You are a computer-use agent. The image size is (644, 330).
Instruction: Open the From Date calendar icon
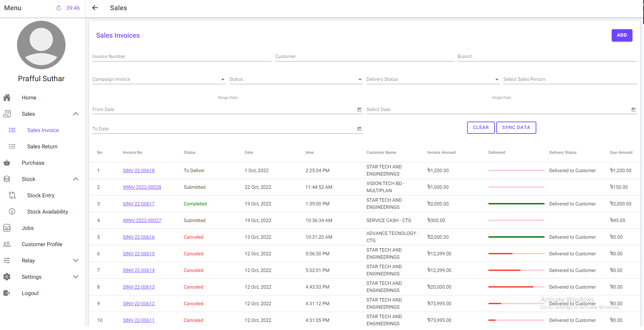[x=359, y=109]
